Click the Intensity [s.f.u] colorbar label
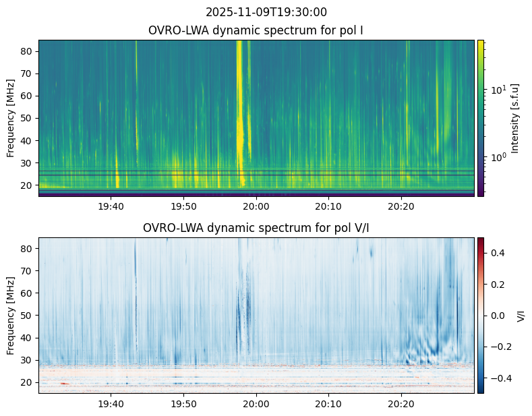 (516, 118)
